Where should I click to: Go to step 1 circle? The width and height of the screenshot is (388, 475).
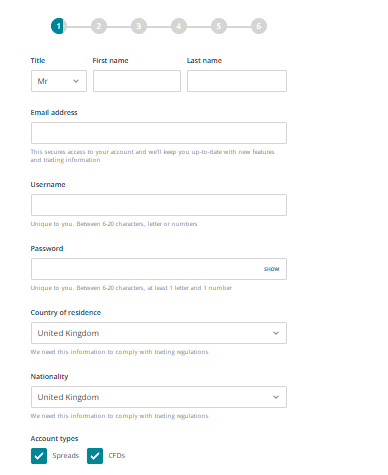coord(59,26)
